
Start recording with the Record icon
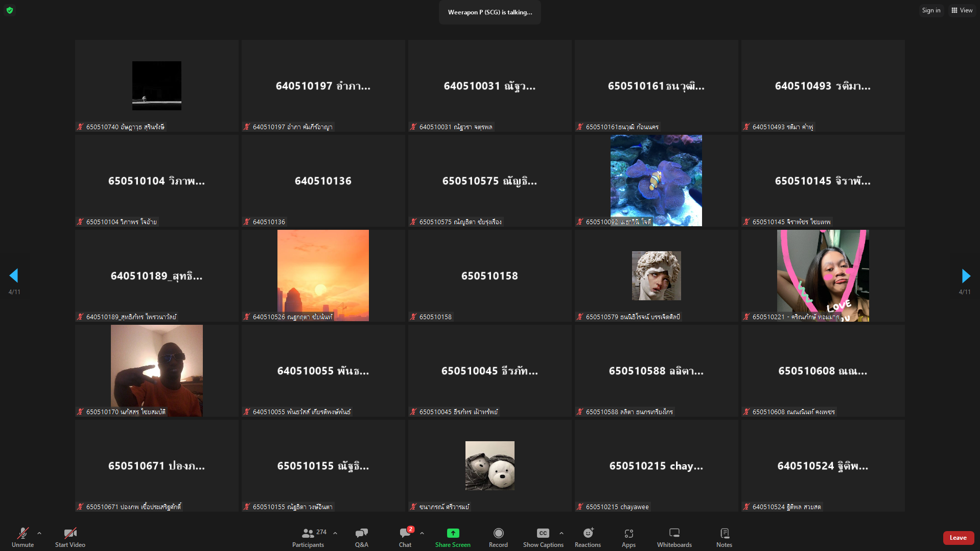click(498, 534)
